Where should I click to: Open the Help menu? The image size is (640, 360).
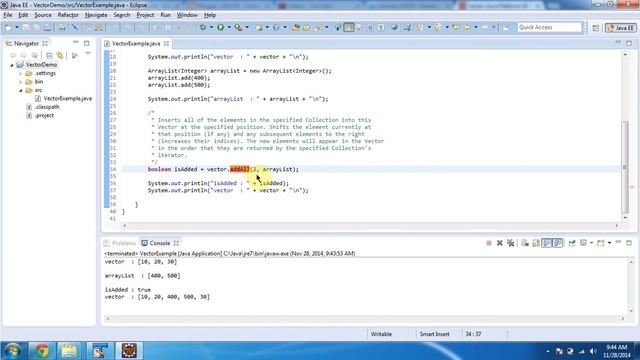tap(210, 15)
